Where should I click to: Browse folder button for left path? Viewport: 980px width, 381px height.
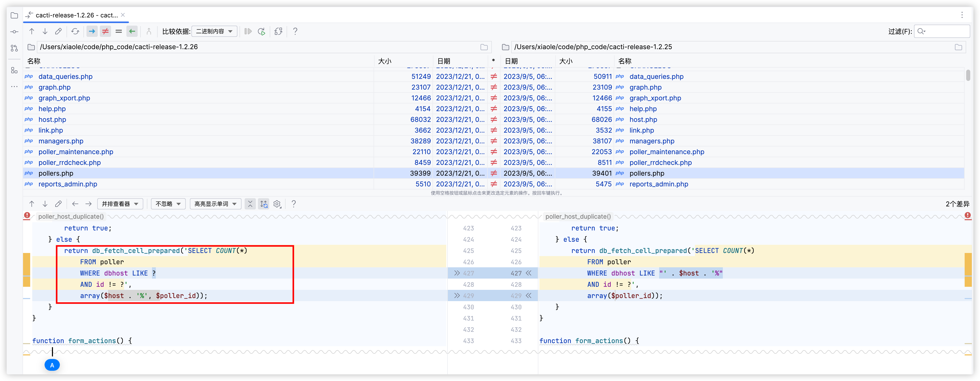tap(484, 47)
